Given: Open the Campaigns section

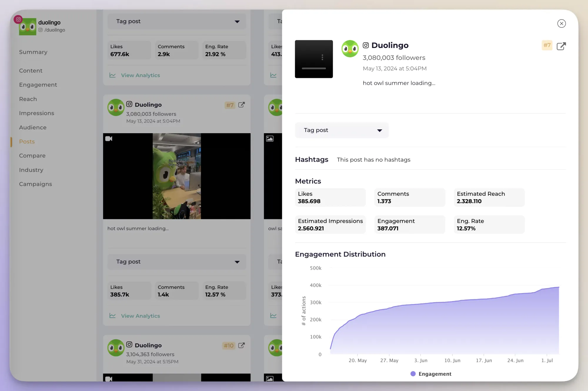Looking at the screenshot, I should pos(35,184).
